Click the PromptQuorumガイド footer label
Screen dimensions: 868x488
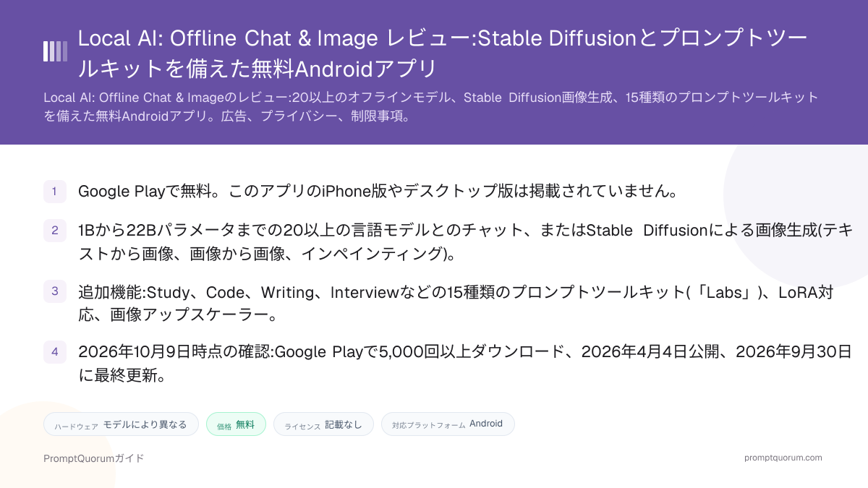(x=94, y=458)
